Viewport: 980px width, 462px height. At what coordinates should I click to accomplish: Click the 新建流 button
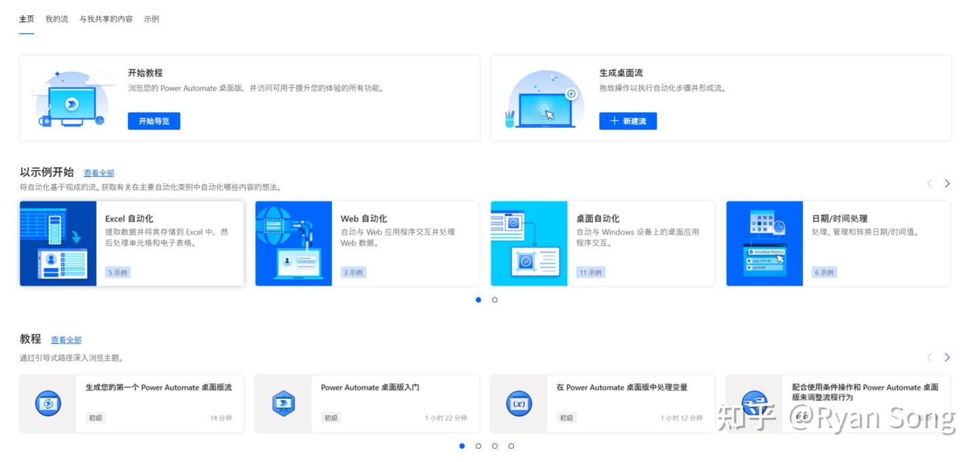pyautogui.click(x=628, y=121)
